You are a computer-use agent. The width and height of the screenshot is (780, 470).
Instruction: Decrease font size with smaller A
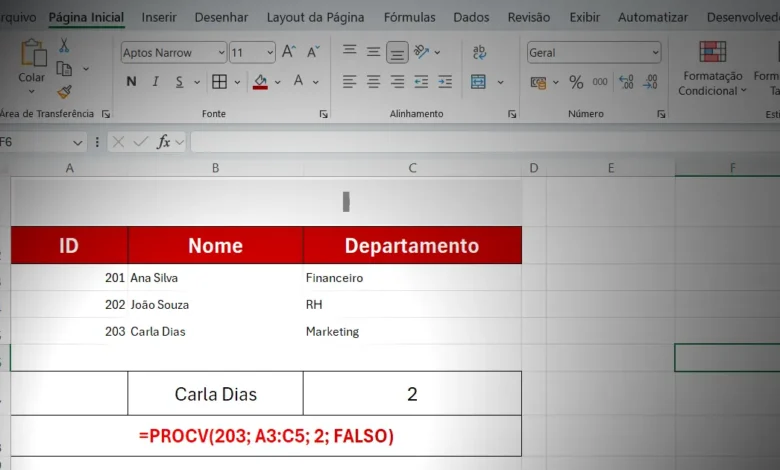(x=313, y=52)
